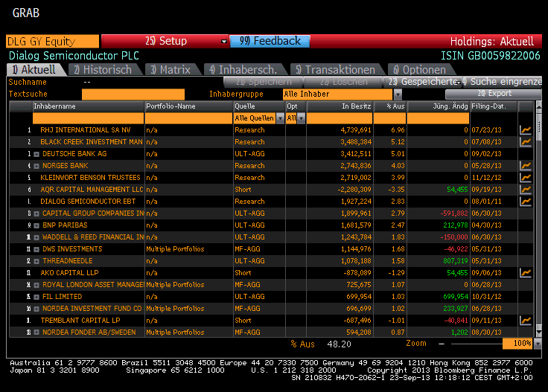Screen dimensions: 548x392
Task: Sort by Quelle column header
Action: tap(259, 106)
